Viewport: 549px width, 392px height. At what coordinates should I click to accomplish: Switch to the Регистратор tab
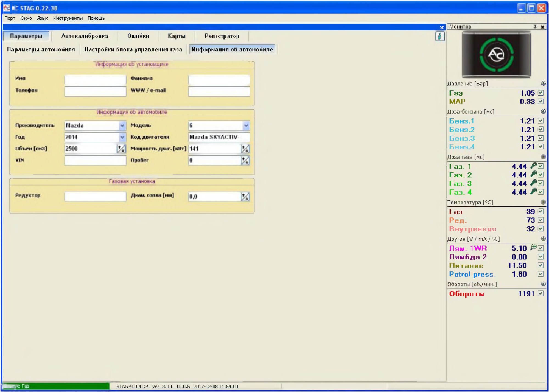[222, 36]
